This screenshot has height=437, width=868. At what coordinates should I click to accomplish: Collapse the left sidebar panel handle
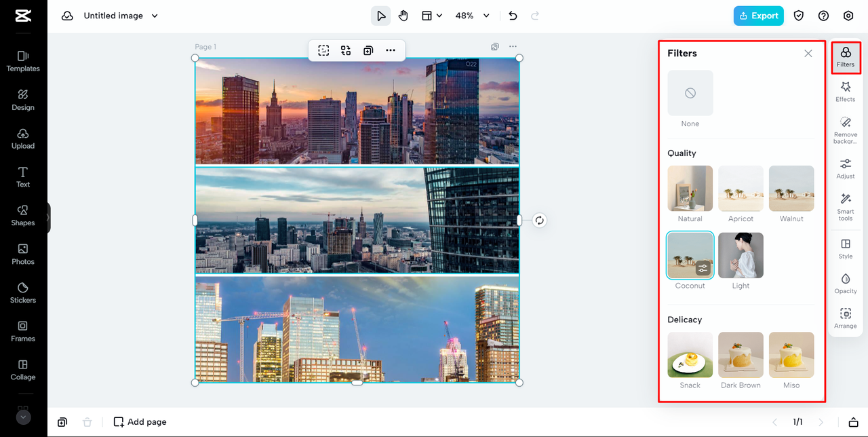click(48, 218)
